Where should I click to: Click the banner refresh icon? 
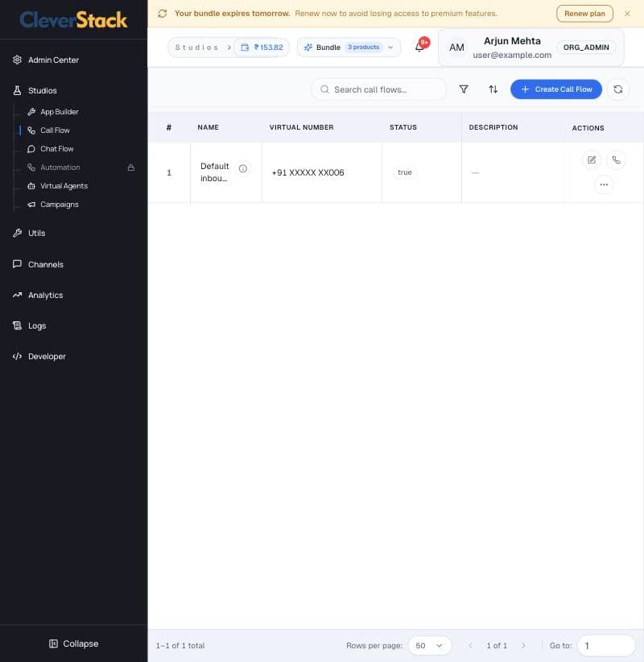(163, 14)
